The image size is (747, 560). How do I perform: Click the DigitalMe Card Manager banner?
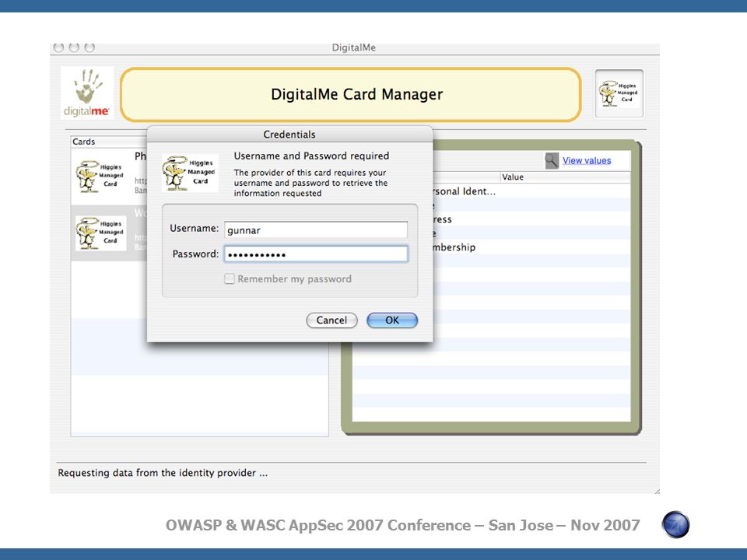(351, 94)
